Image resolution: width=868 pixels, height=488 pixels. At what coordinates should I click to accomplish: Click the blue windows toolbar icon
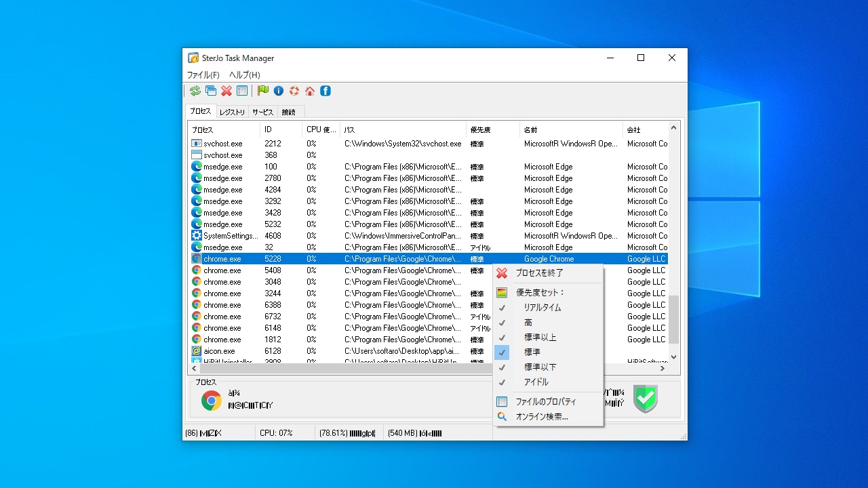(211, 91)
